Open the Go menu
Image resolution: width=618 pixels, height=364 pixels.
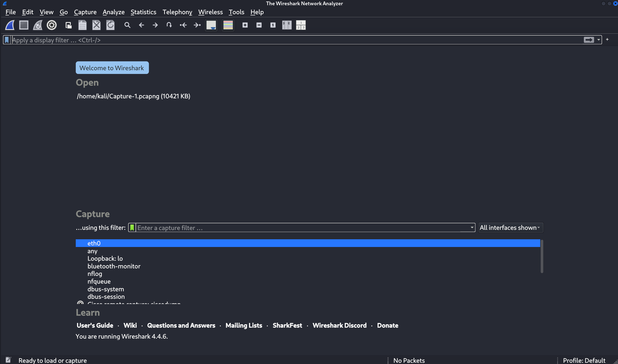(64, 12)
